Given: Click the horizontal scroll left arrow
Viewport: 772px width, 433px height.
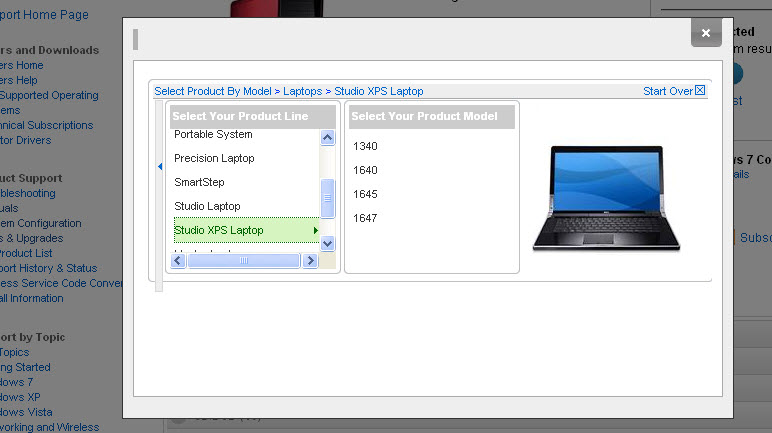Looking at the screenshot, I should point(178,261).
